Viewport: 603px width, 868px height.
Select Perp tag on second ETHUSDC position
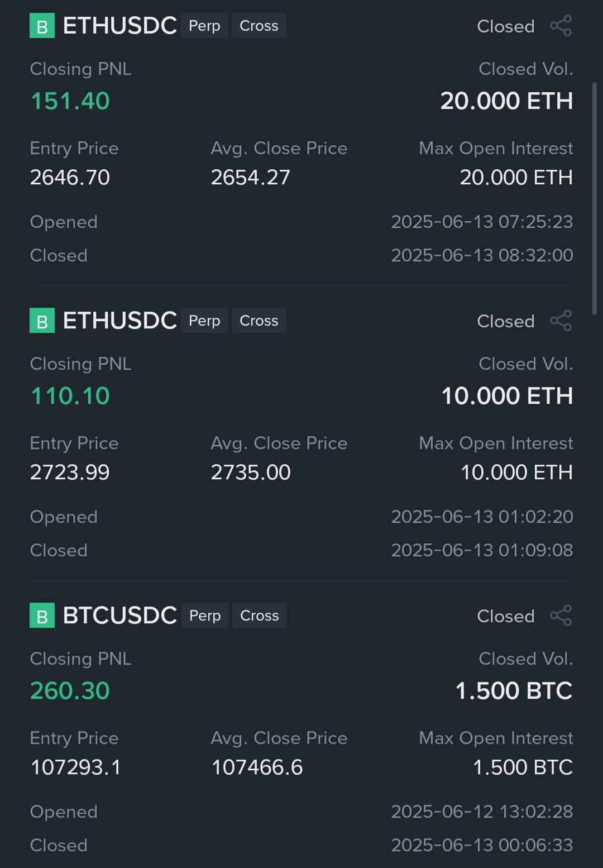click(204, 321)
